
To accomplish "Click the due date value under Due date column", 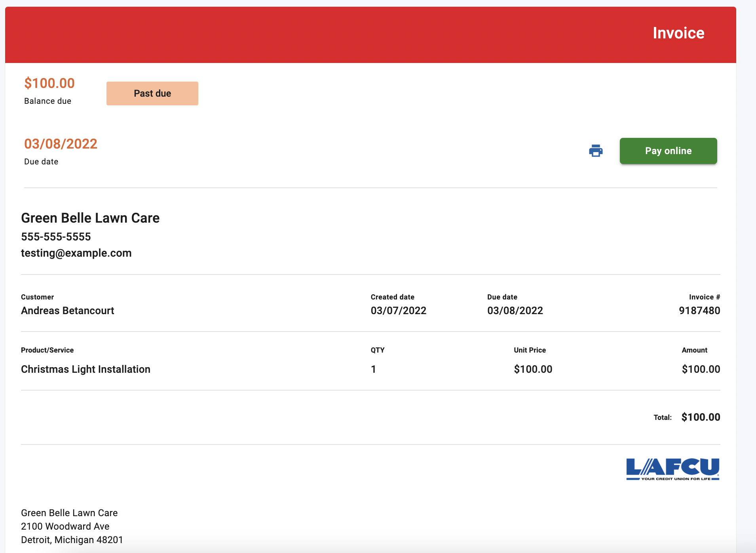I will (x=515, y=311).
